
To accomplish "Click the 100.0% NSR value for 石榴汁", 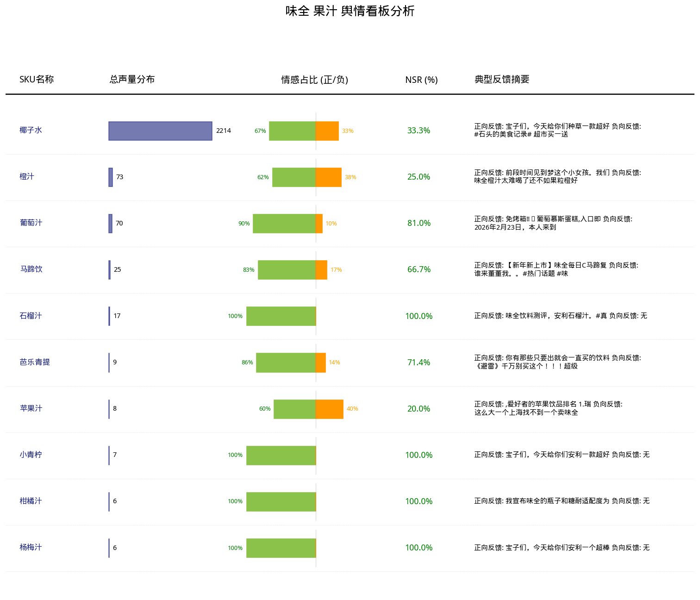I will 419,316.
